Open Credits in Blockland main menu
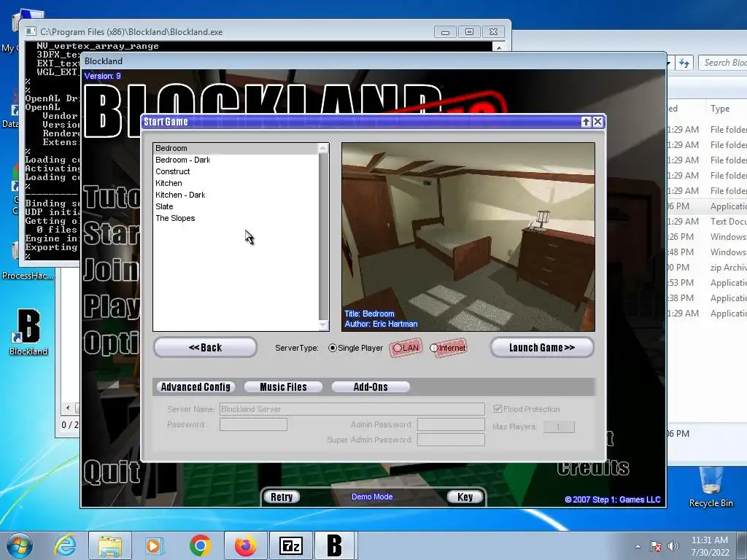Viewport: 747px width, 560px height. pos(593,467)
